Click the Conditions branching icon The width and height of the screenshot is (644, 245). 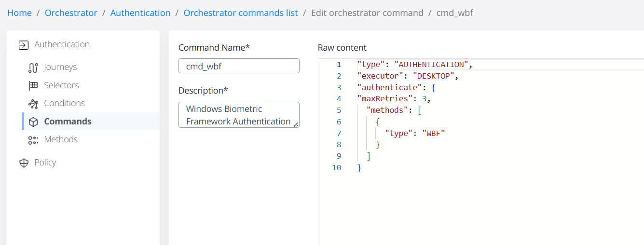pos(33,104)
